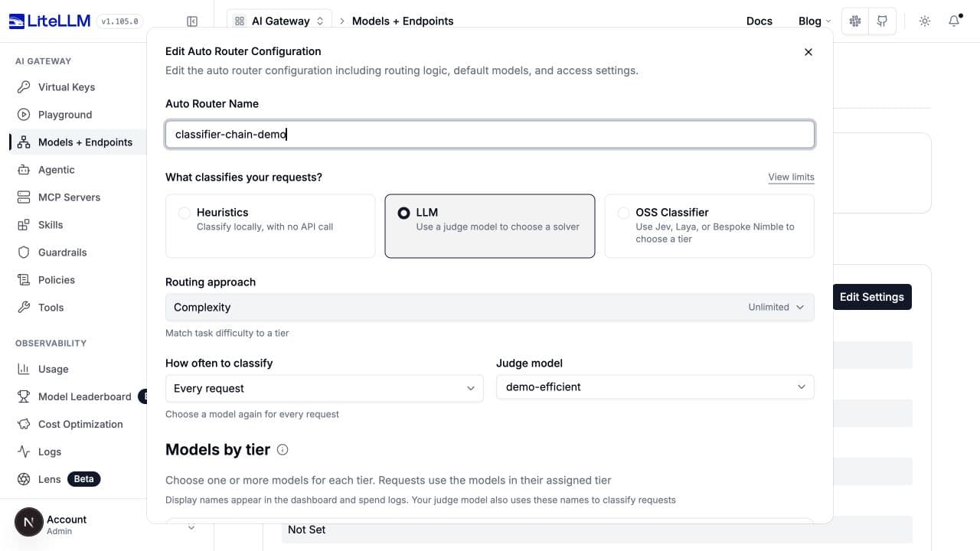Close the Edit Auto Router Configuration dialog
Viewport: 980px width, 551px height.
[x=808, y=52]
